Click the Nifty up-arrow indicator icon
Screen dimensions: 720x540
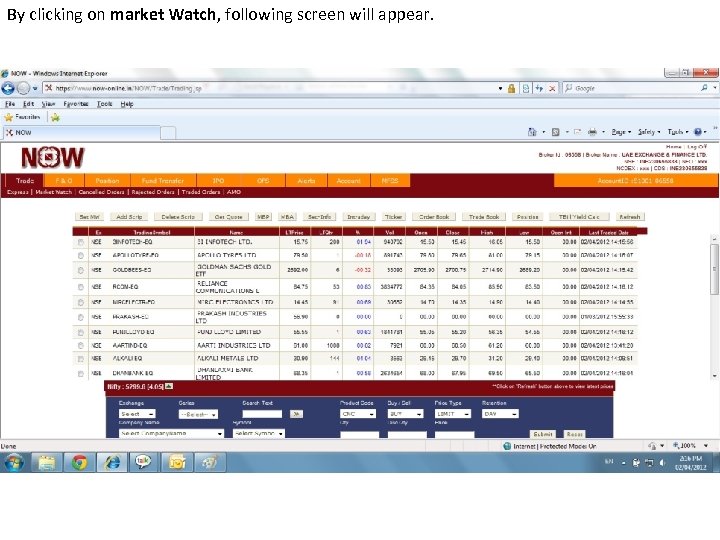point(169,386)
